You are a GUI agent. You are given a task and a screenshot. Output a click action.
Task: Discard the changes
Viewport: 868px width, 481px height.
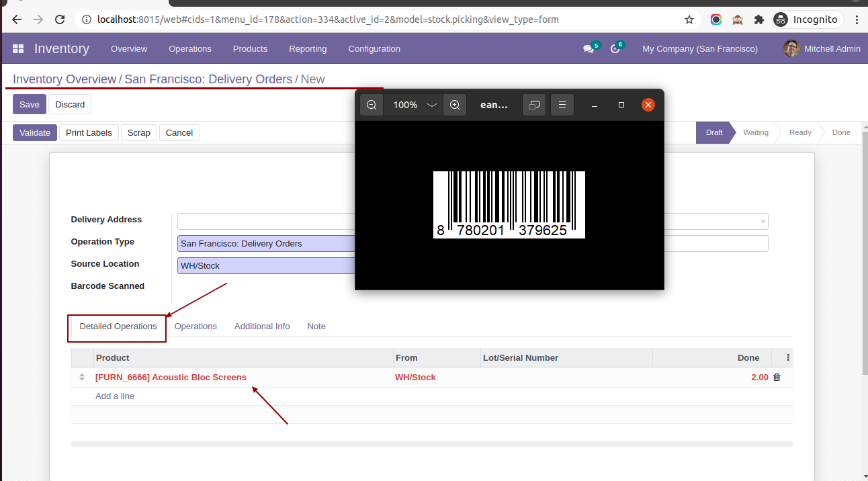70,104
